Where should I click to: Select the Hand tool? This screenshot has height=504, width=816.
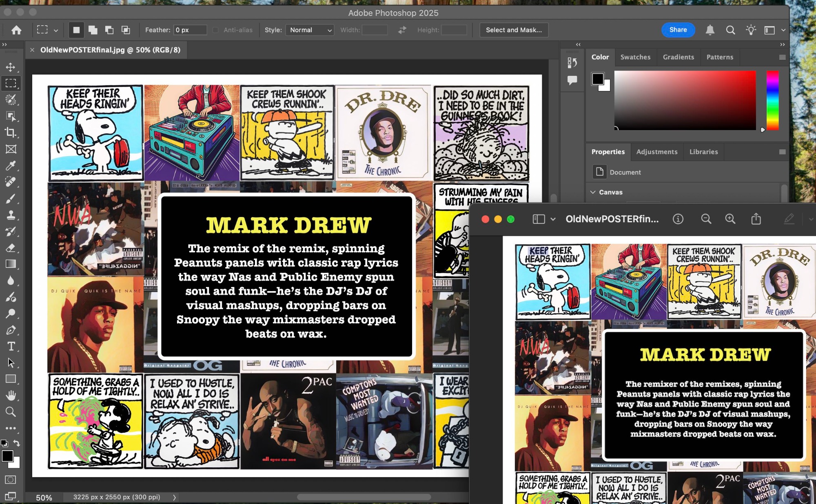[11, 395]
